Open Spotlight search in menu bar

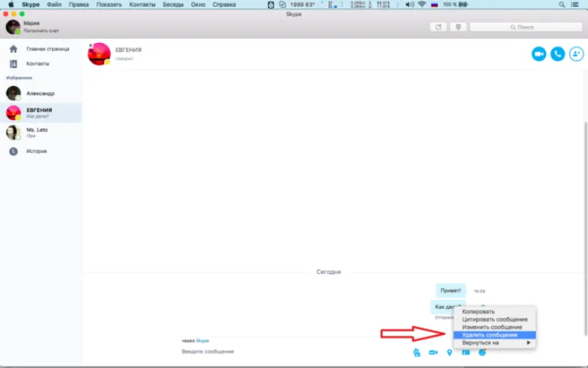tap(562, 5)
